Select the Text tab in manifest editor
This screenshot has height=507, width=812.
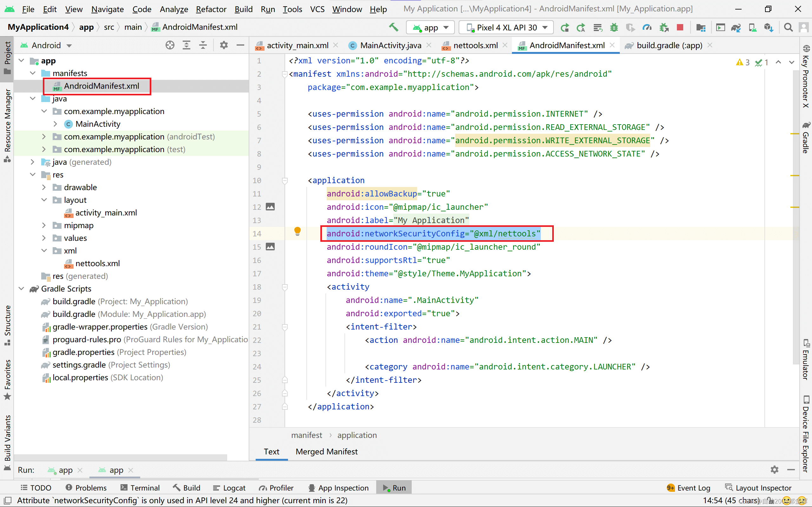[271, 452]
